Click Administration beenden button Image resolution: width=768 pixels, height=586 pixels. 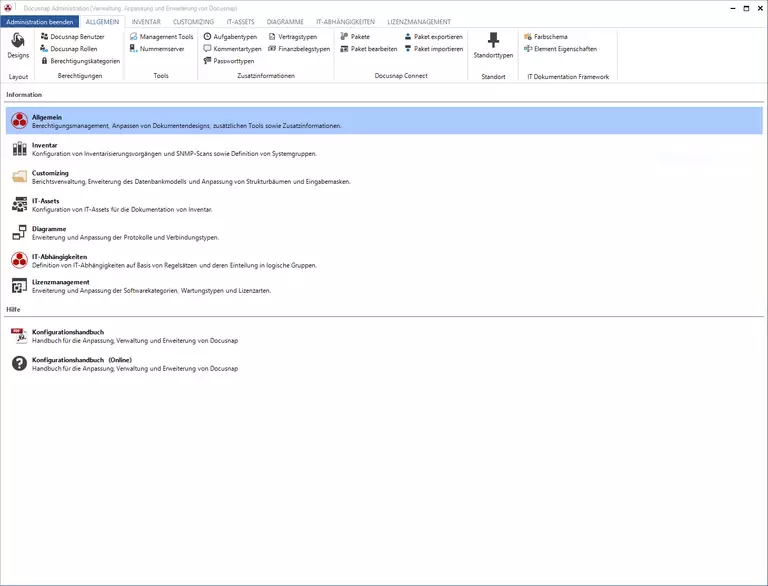tap(40, 21)
